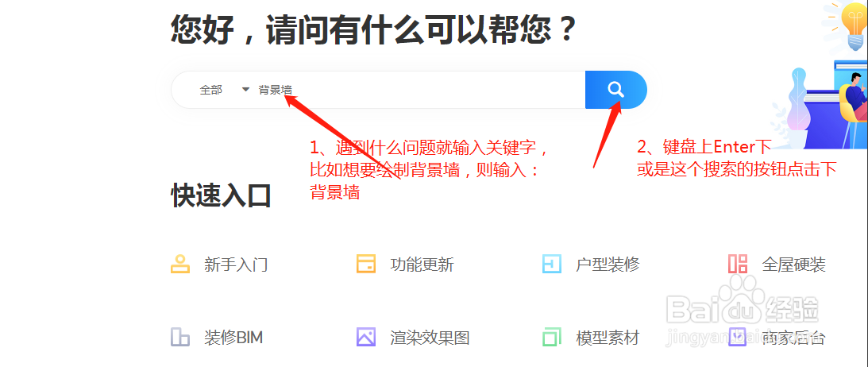
Task: Visit the 全屋硬装 category
Action: (x=794, y=265)
